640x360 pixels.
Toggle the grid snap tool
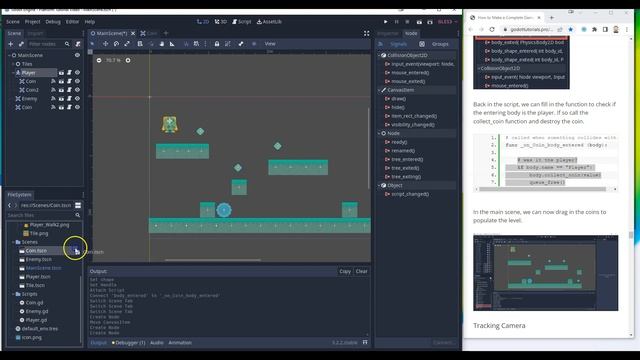pos(196,44)
